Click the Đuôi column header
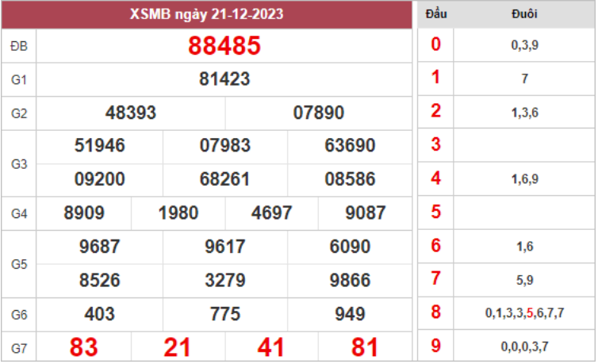Screen dimensions: 598x364 pyautogui.click(x=524, y=13)
